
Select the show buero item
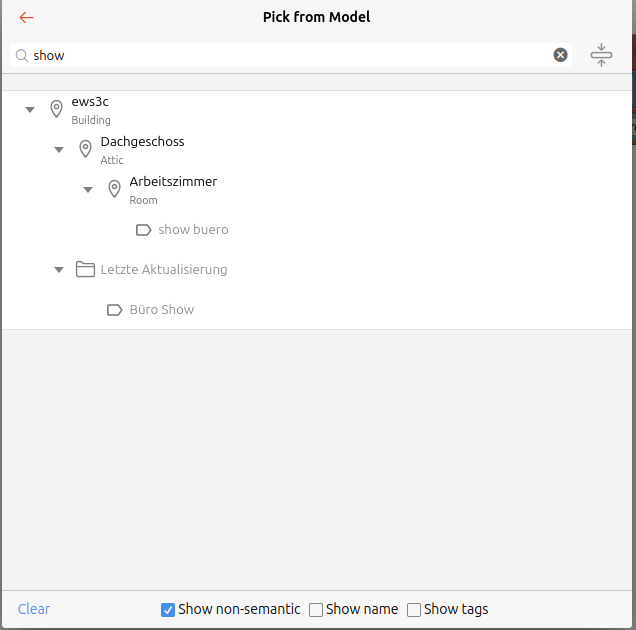point(193,230)
